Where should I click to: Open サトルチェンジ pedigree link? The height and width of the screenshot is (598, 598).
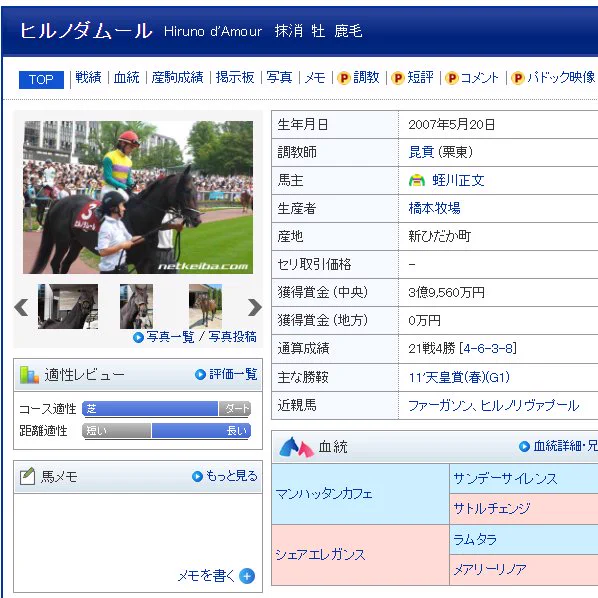[x=492, y=508]
